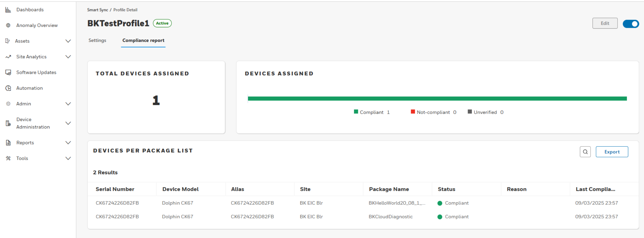
Task: Open Dashboards bar chart icon
Action: [x=8, y=10]
